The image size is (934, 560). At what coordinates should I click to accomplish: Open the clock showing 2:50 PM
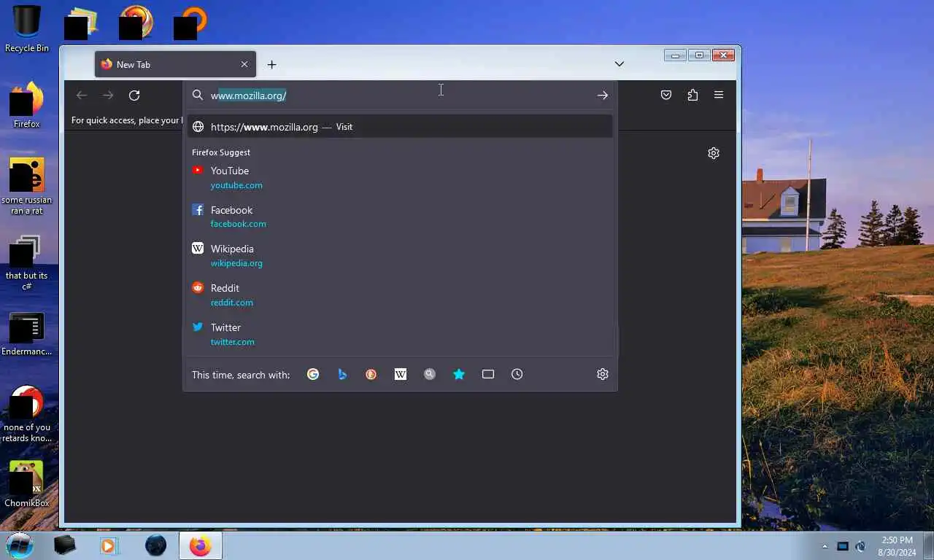pos(897,546)
